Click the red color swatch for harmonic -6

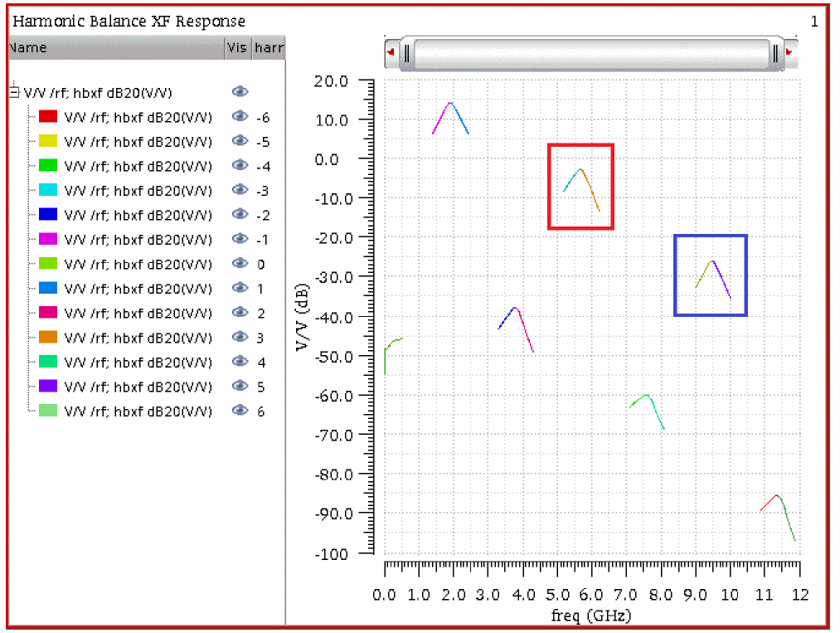tap(48, 116)
